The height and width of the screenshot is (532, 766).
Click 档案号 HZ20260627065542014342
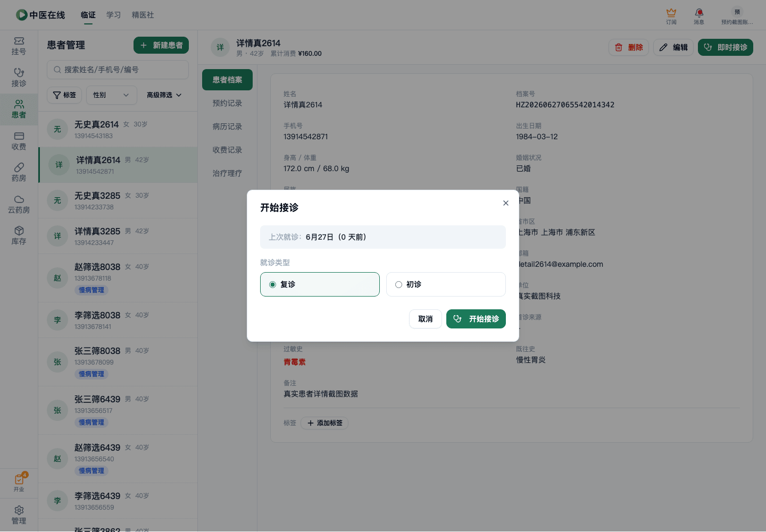[565, 105]
